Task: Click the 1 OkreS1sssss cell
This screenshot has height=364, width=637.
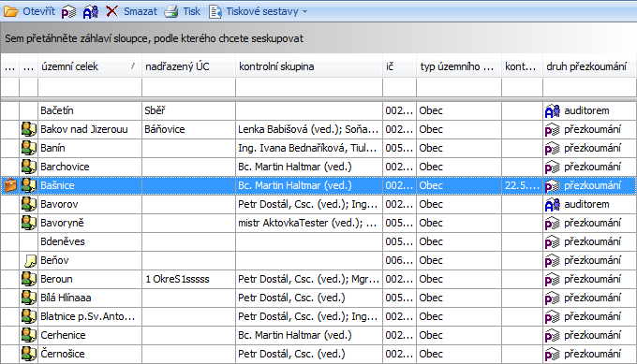Action: pos(188,279)
